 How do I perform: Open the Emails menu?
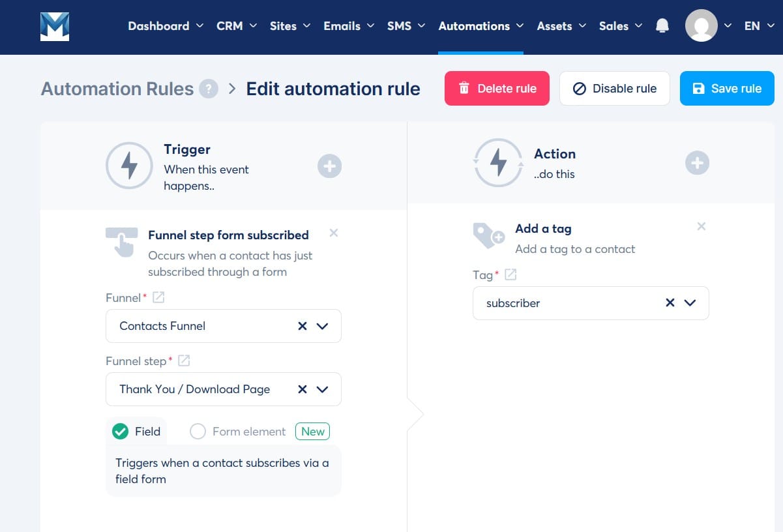349,26
